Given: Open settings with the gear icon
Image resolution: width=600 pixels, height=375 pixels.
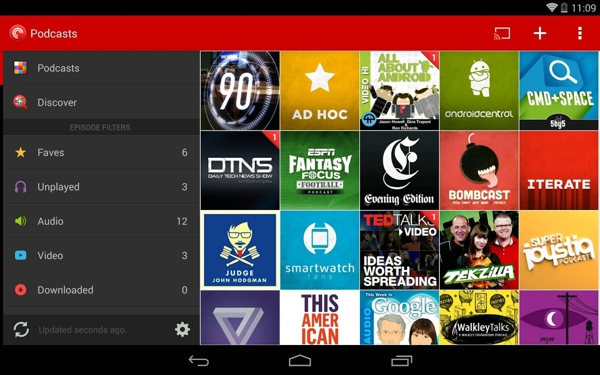Looking at the screenshot, I should click(x=182, y=329).
